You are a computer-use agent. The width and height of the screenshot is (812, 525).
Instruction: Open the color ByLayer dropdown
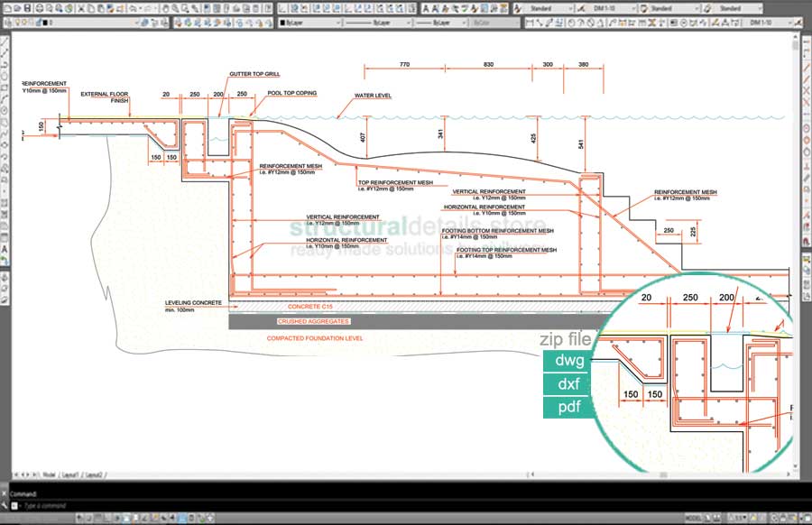coord(309,22)
